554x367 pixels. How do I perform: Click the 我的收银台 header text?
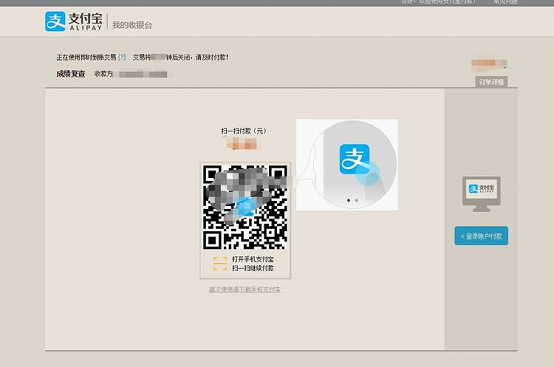132,25
